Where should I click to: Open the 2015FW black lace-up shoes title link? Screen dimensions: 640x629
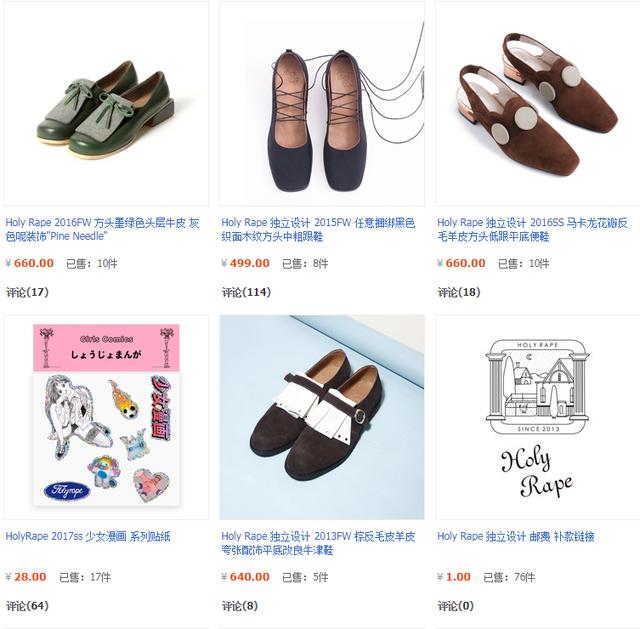318,229
